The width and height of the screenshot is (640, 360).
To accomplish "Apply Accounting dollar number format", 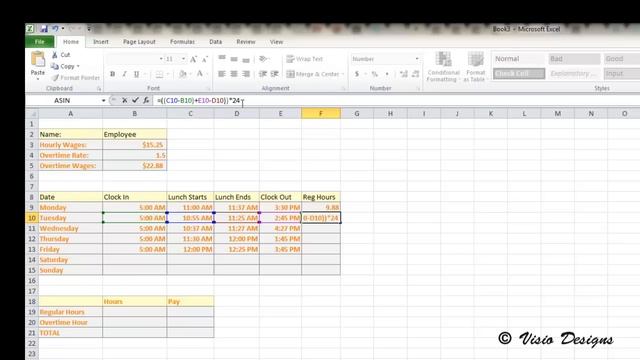I will 357,74.
